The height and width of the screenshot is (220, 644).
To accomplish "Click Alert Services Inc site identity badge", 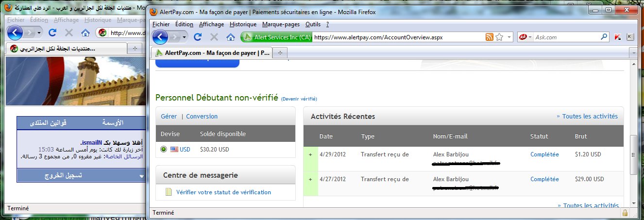I will click(x=276, y=37).
